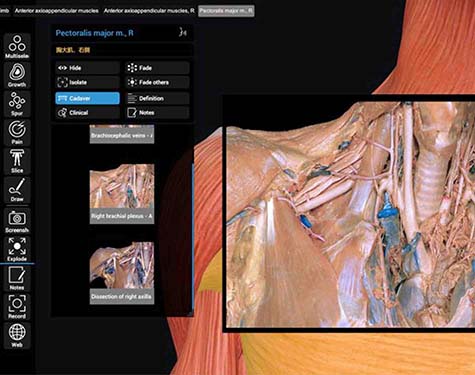Open Brachiocephalic veins cadaver thumbnail
Image resolution: width=475 pixels, height=375 pixels.
[x=122, y=134]
